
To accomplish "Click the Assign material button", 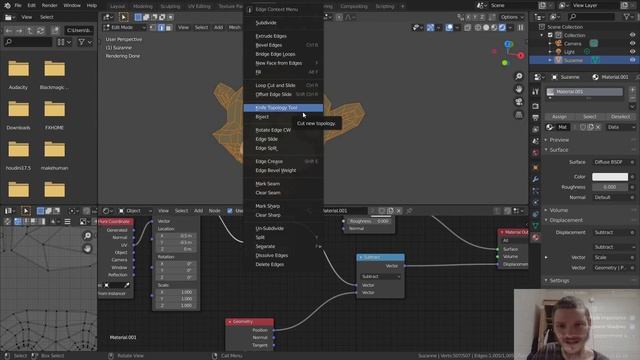I will click(x=559, y=116).
